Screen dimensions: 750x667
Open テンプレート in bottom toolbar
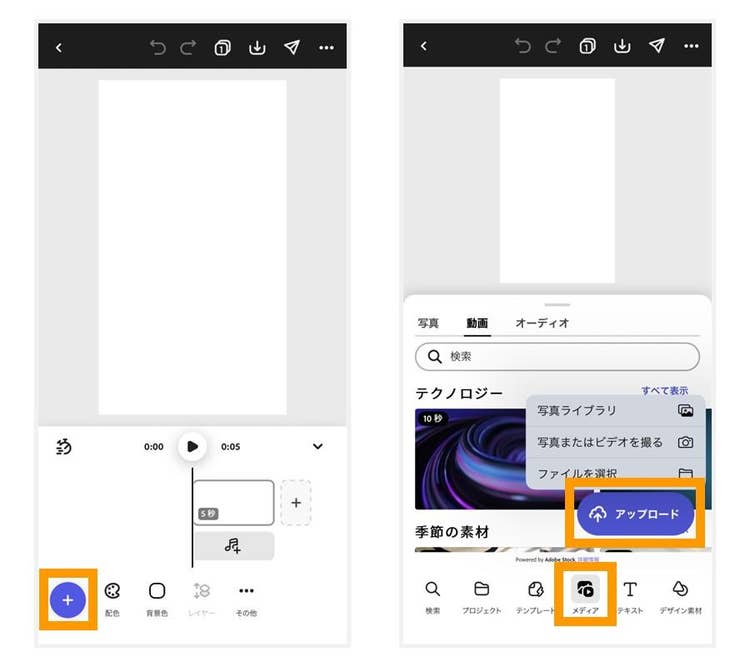535,597
